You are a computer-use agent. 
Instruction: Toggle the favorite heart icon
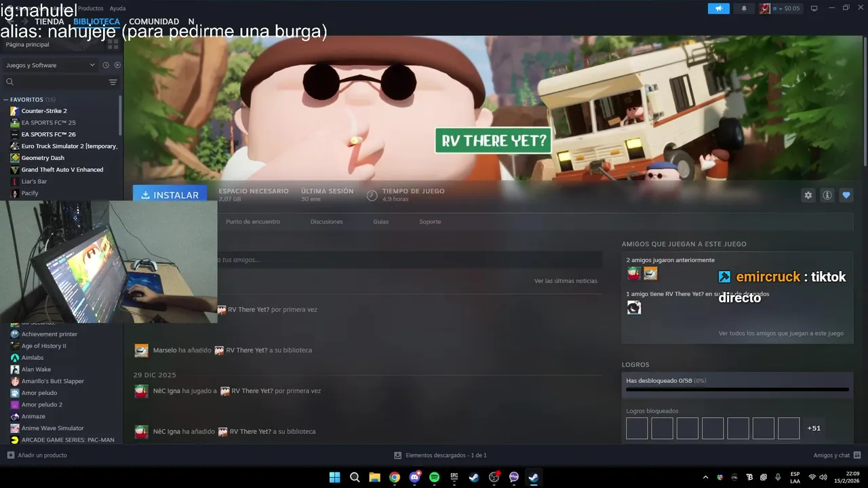[846, 195]
